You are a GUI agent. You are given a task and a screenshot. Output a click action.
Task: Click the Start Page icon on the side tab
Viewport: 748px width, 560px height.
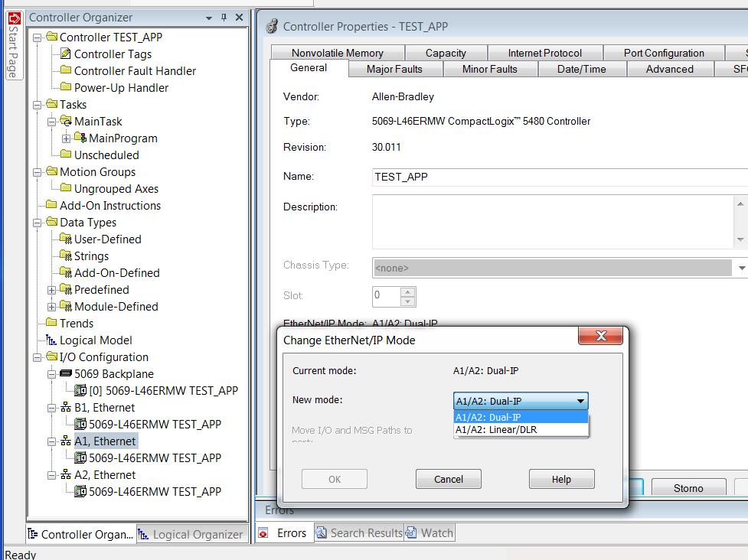(15, 18)
